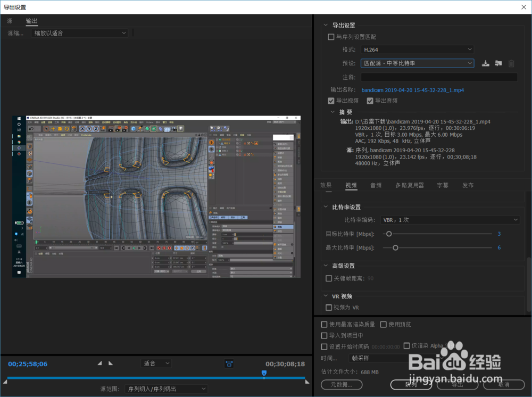Viewport: 532px width, 397px height.
Task: Enable key frame distance checkbox (关键帧距离)
Action: [x=329, y=278]
